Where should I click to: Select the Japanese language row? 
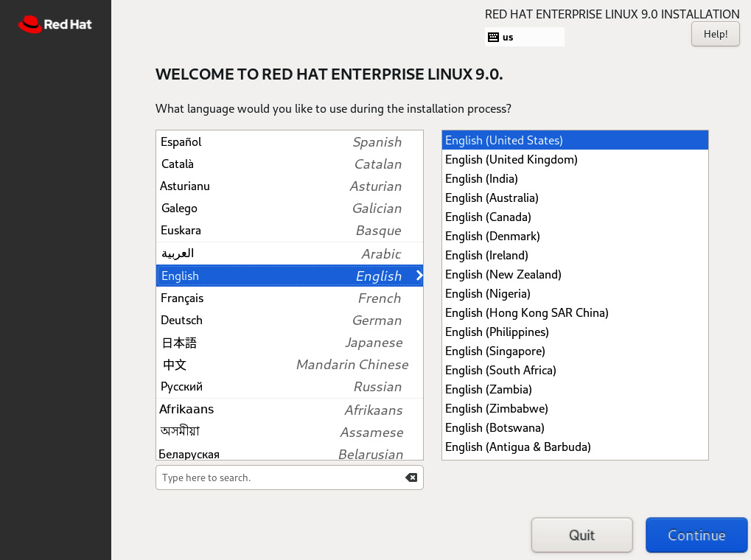[290, 342]
